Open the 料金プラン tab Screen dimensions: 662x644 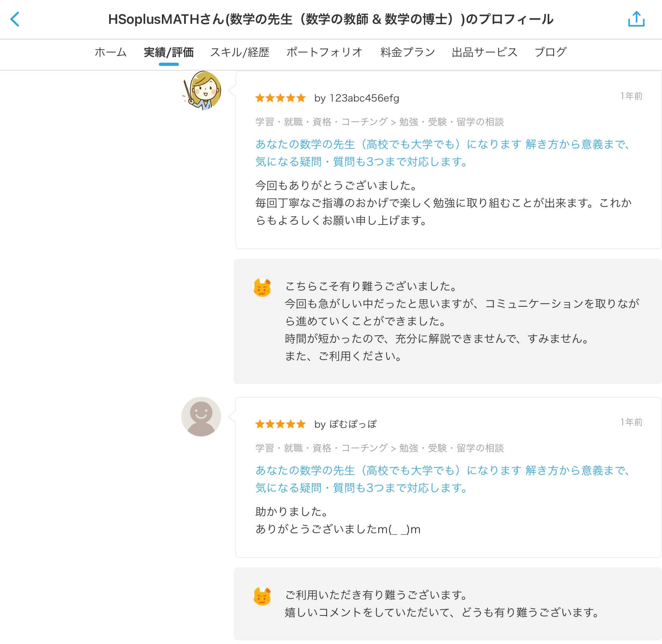pos(408,52)
